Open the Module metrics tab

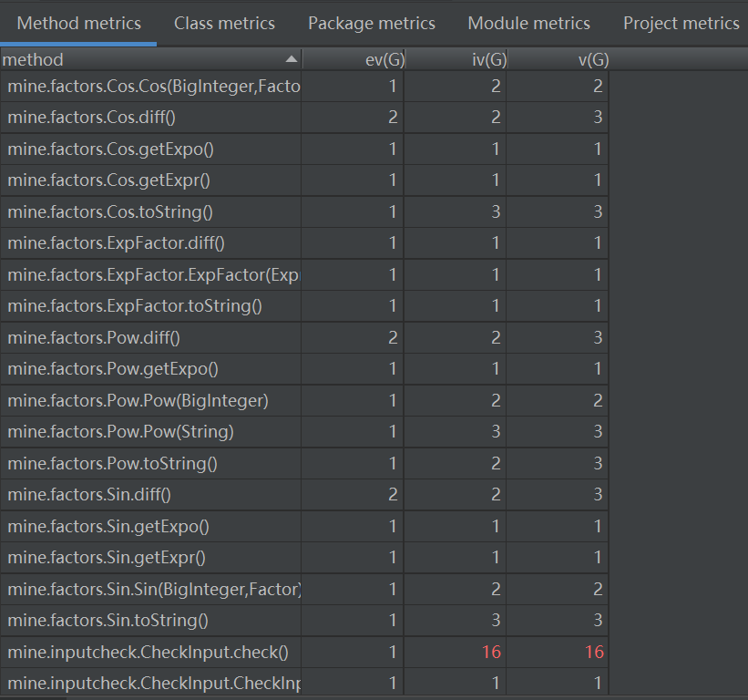pos(528,23)
